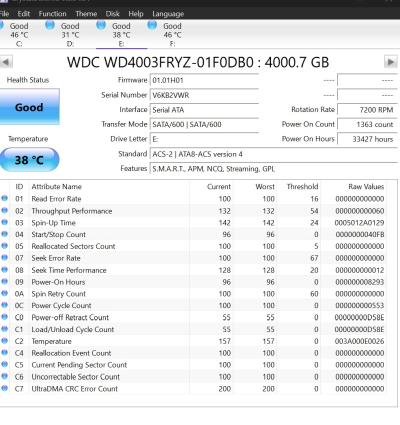Select the Temperature raw value 003A000E0026
The image size is (400, 425).
[x=359, y=341]
